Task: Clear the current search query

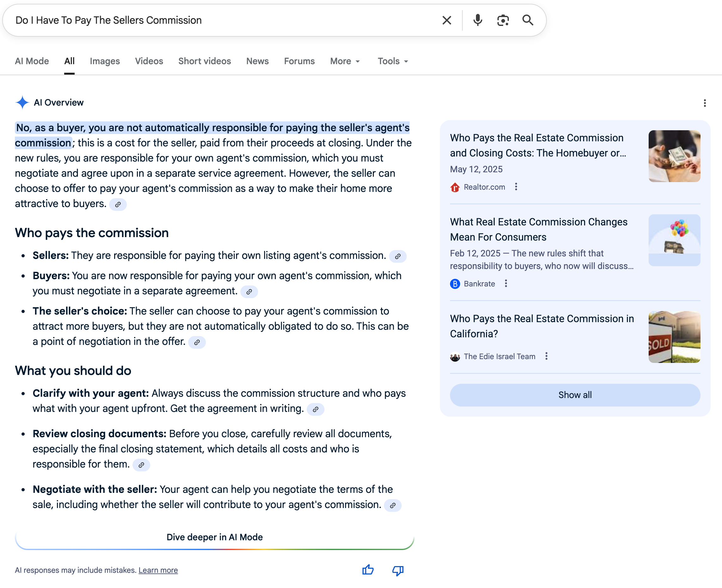Action: coord(447,20)
